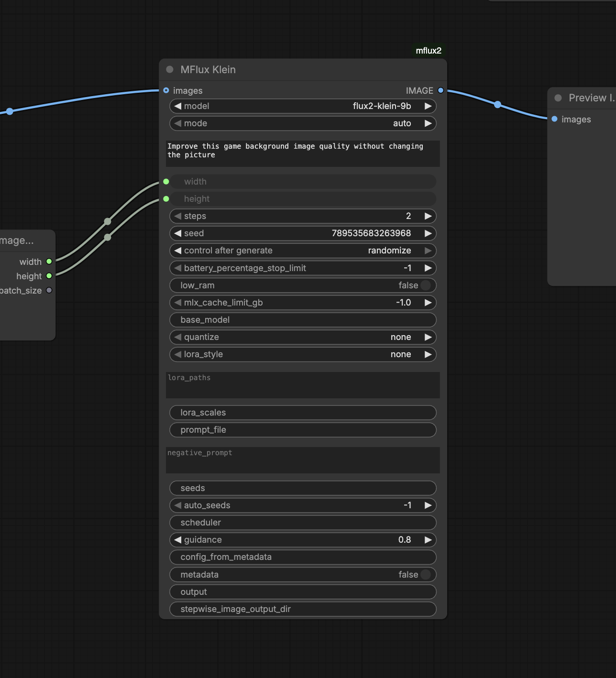Increment the seed value
This screenshot has height=678, width=616.
click(428, 233)
